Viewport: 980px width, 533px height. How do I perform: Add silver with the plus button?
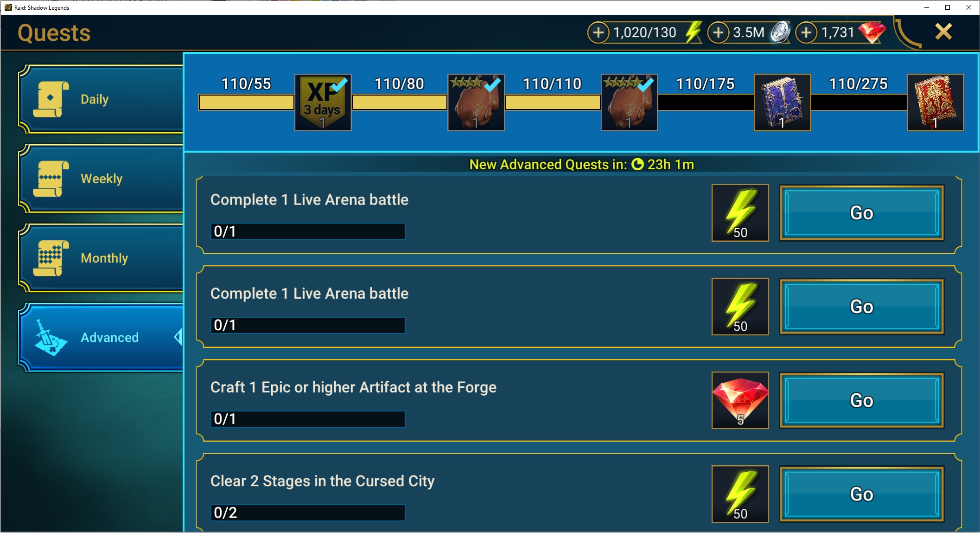point(718,32)
